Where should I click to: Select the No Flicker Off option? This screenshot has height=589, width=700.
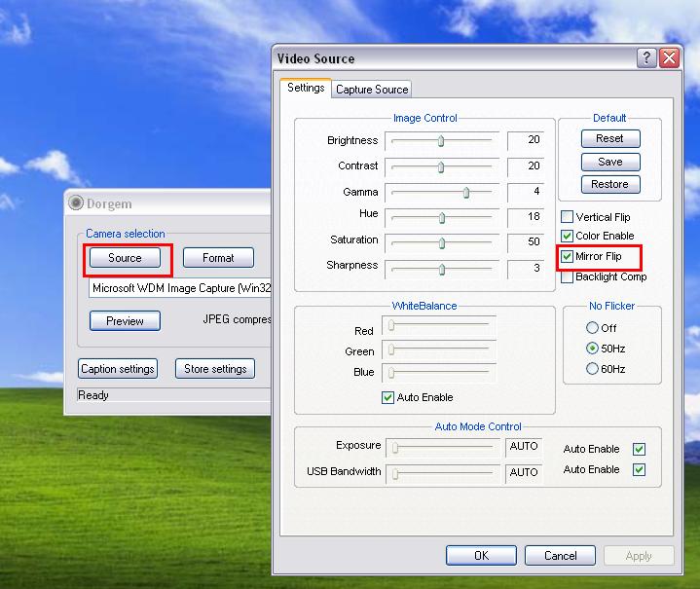point(592,328)
